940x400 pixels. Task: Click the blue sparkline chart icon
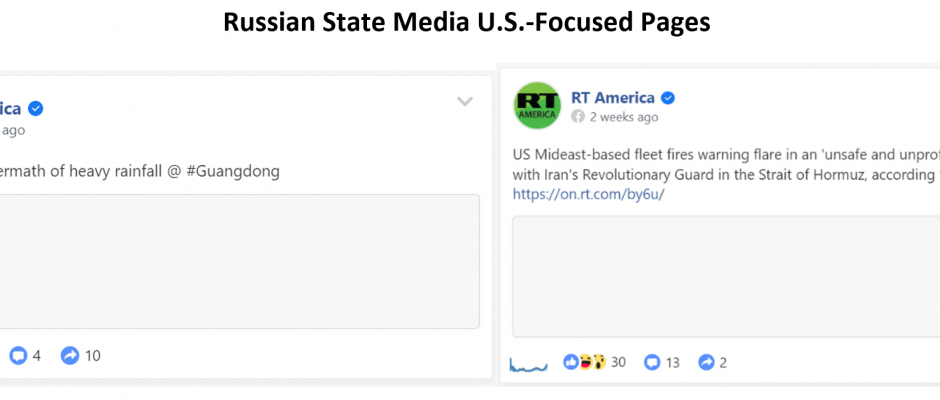pyautogui.click(x=528, y=363)
